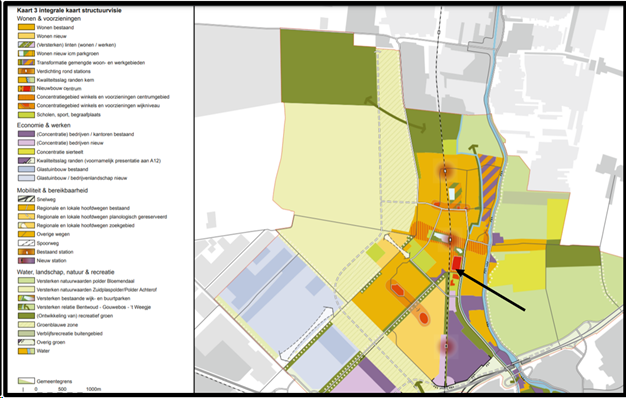Viewport: 626px width, 398px height.
Task: Click the 'Bestaand station' legend symbol
Action: click(26, 252)
